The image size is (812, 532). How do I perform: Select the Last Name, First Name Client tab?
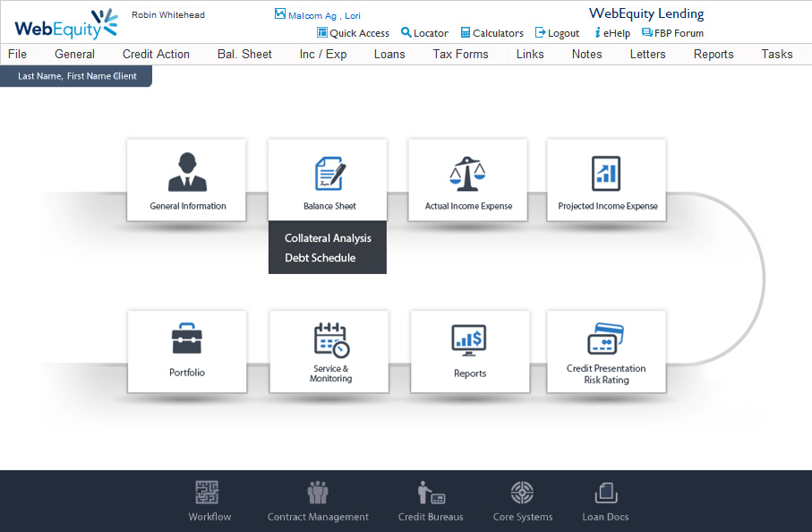pos(77,76)
